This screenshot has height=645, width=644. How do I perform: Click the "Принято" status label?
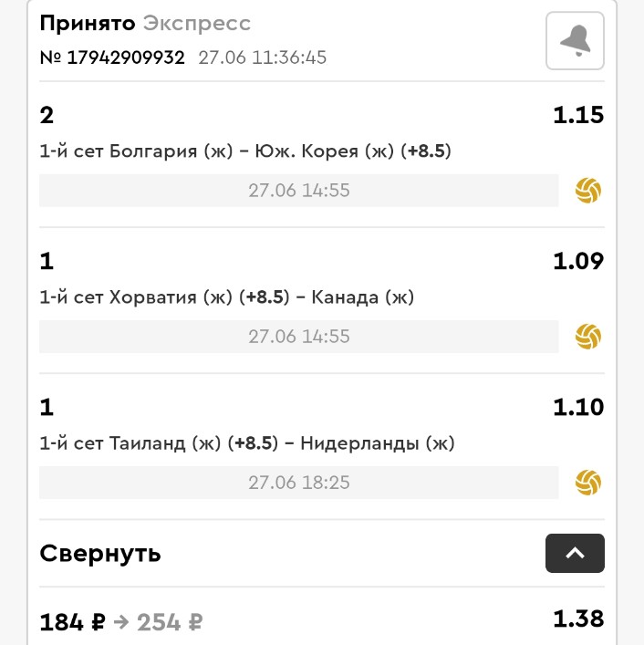tap(88, 24)
